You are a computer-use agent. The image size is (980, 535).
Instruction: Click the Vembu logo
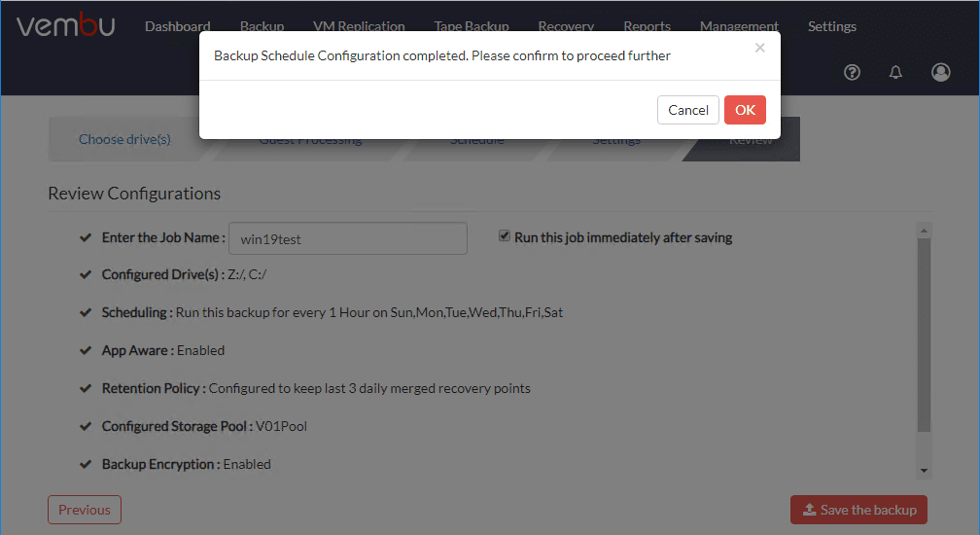coord(65,26)
